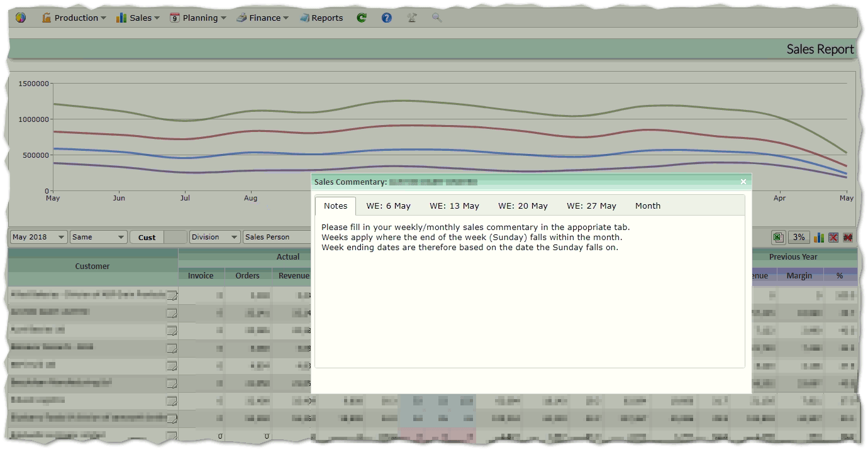Toggle the 3% button

point(799,237)
